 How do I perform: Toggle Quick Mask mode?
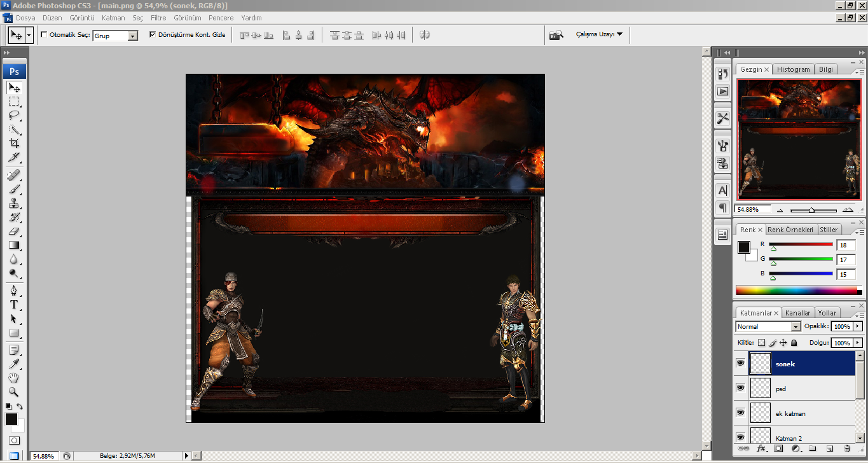pos(14,440)
